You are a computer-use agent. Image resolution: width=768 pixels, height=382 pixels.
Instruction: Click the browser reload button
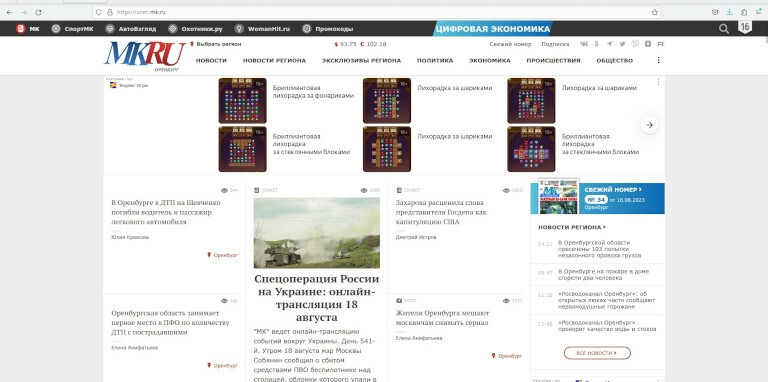click(38, 12)
